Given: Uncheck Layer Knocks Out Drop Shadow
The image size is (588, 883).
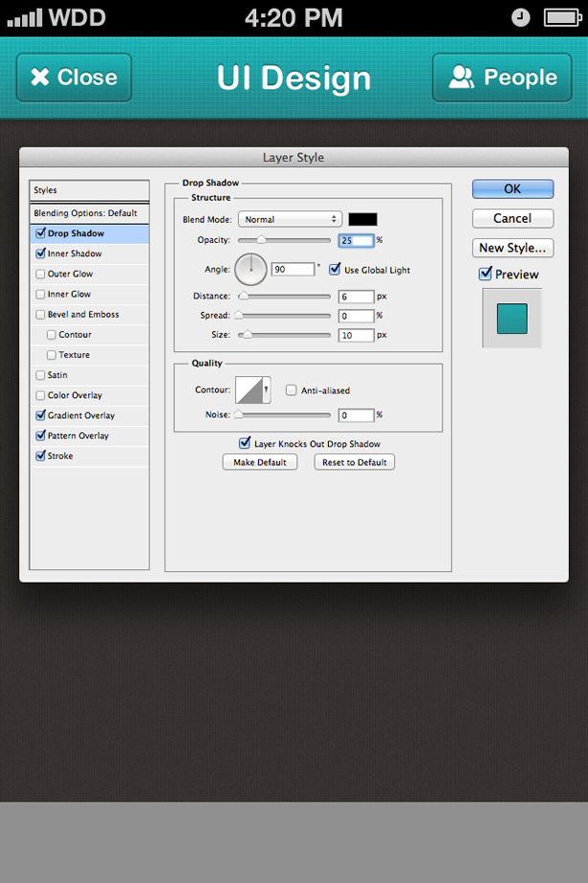Looking at the screenshot, I should (x=245, y=443).
